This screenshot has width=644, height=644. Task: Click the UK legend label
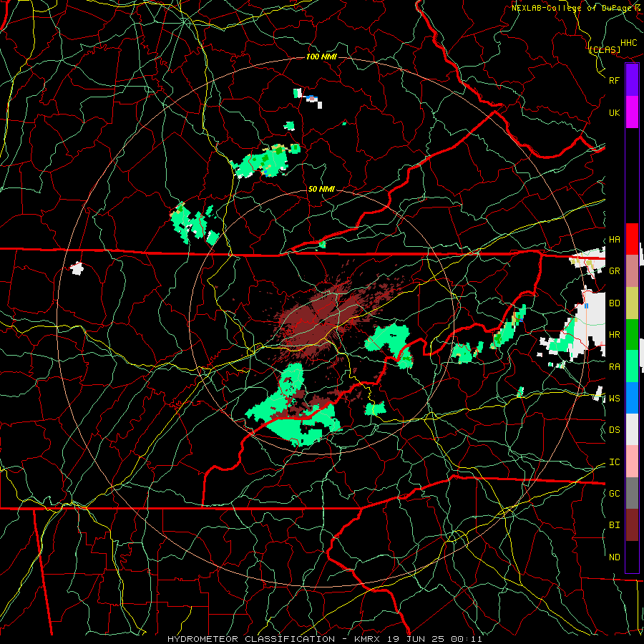coord(614,112)
